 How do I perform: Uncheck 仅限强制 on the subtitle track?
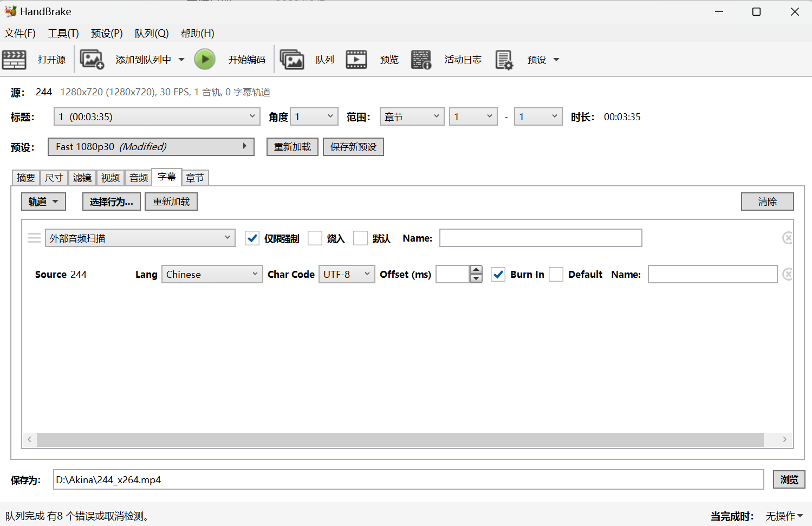pyautogui.click(x=252, y=238)
